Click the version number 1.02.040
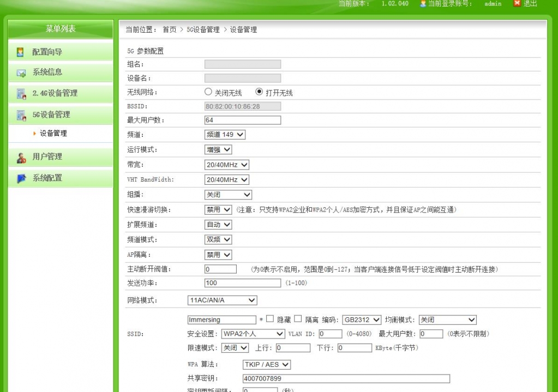This screenshot has height=392, width=558. pos(395,4)
